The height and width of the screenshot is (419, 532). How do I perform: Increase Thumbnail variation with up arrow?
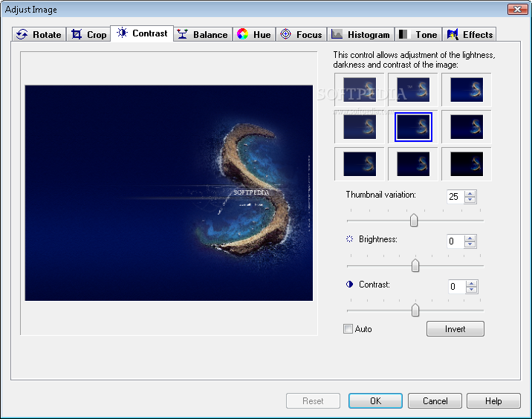470,194
